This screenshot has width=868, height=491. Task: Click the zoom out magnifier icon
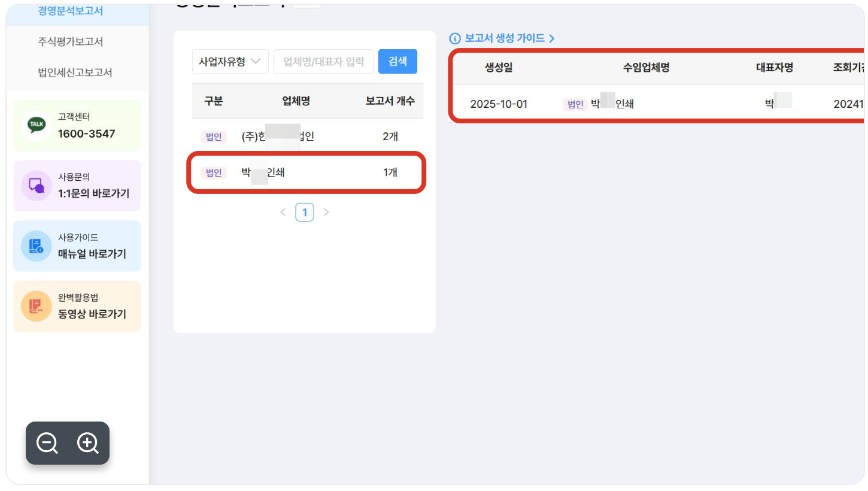47,443
